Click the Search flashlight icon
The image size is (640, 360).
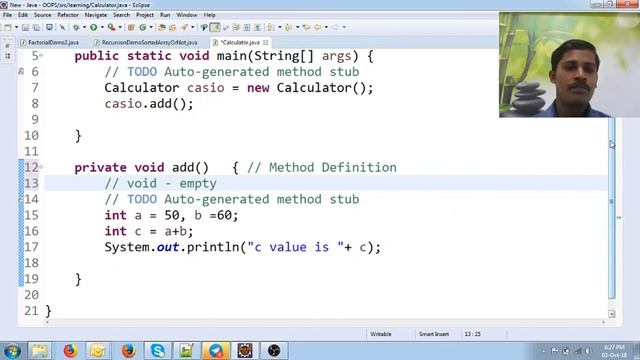coord(185,27)
